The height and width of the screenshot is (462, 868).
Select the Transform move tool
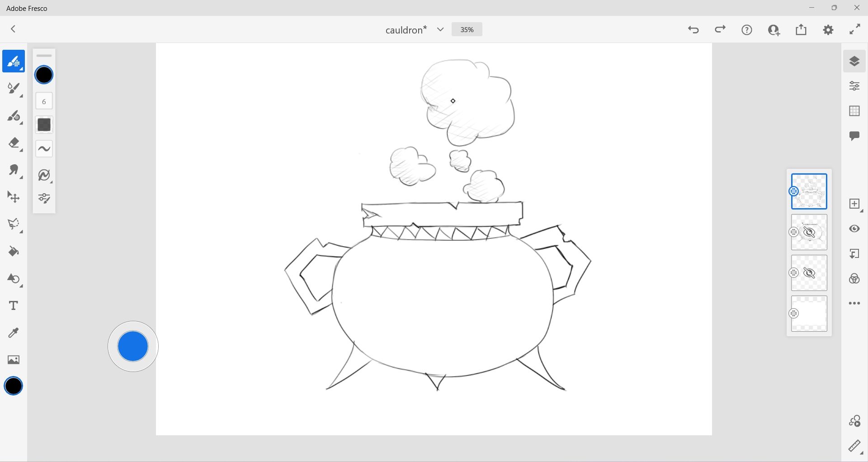click(x=14, y=197)
